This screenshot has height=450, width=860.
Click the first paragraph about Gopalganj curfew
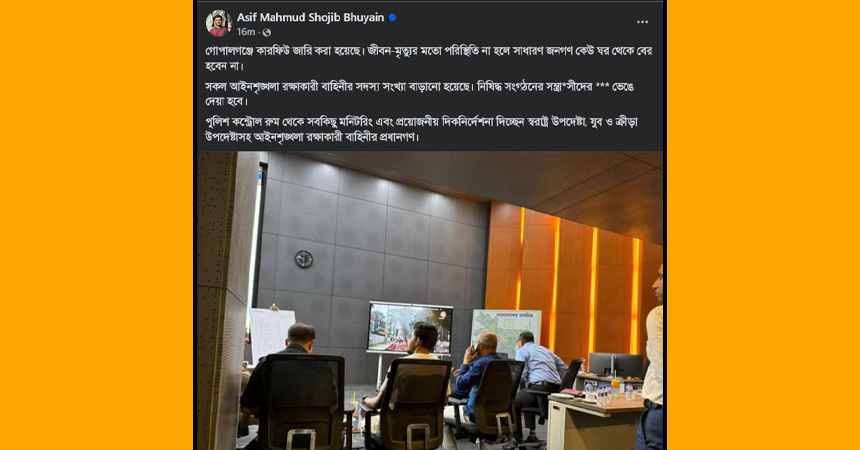(x=428, y=58)
